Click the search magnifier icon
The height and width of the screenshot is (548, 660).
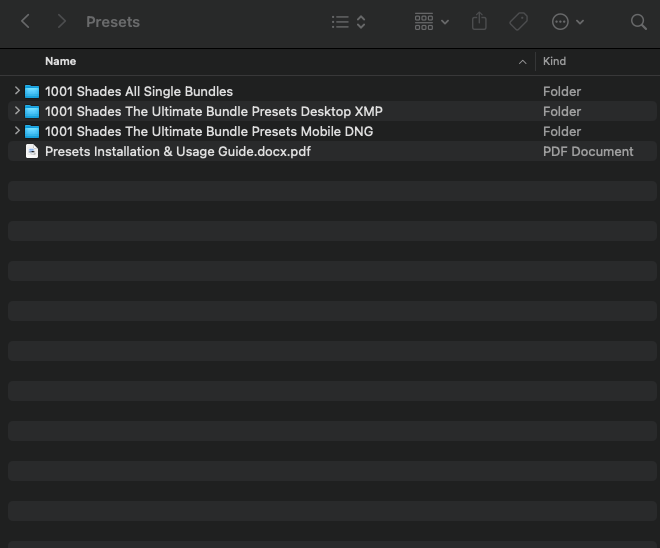point(638,21)
